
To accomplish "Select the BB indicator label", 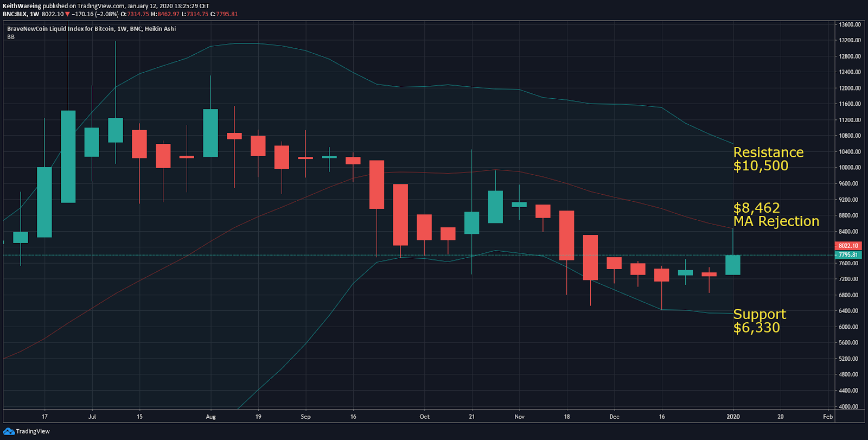I will point(11,37).
